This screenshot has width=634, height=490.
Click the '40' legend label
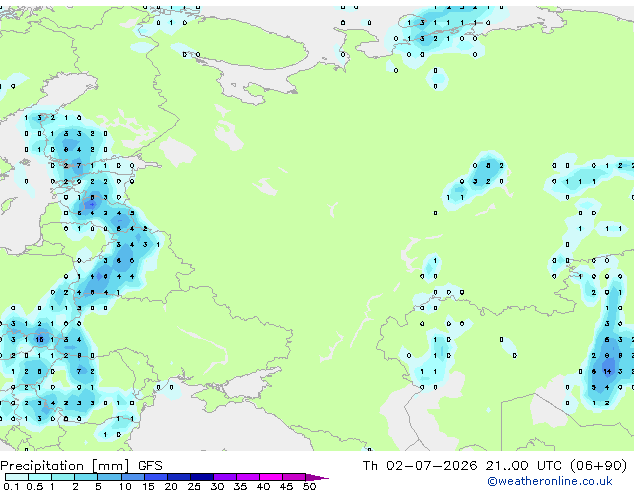pos(263,486)
